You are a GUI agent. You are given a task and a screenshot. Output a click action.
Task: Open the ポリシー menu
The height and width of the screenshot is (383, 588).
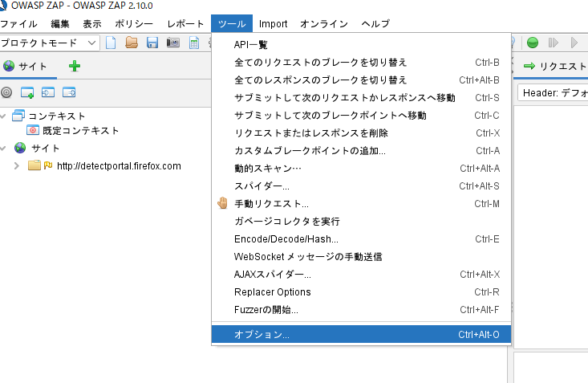pyautogui.click(x=134, y=23)
